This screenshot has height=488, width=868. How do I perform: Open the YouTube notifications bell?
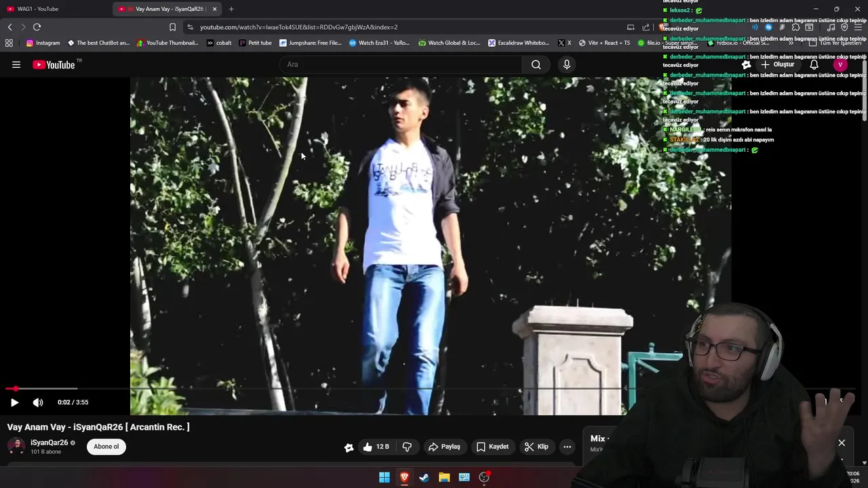[814, 64]
